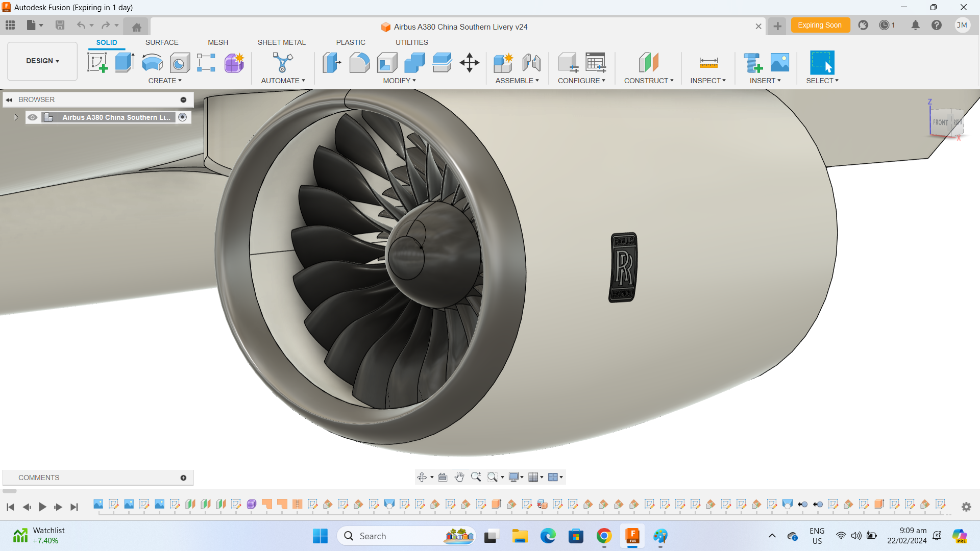Select the Create Sketch tool

click(97, 63)
